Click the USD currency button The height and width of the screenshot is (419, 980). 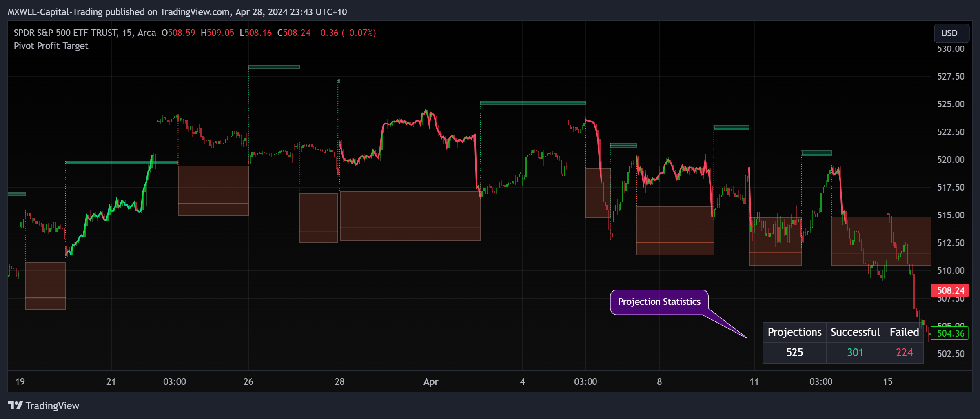click(x=951, y=33)
